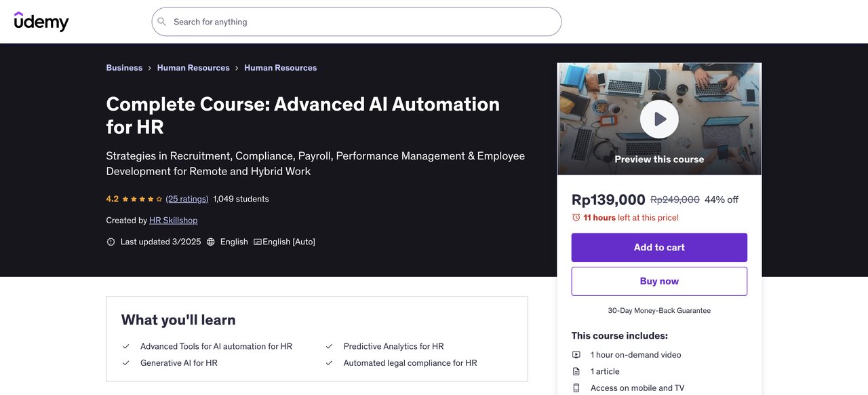
Task: Play the course preview video
Action: pyautogui.click(x=659, y=119)
